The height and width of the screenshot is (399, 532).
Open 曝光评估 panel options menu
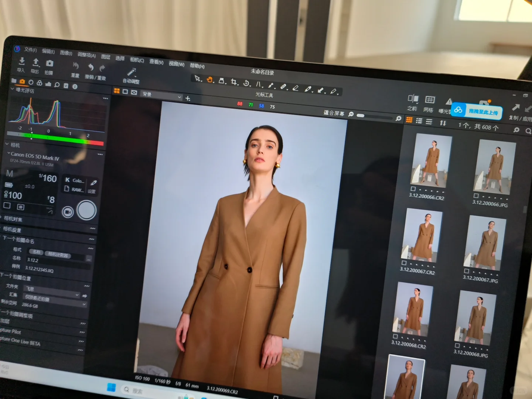point(106,98)
